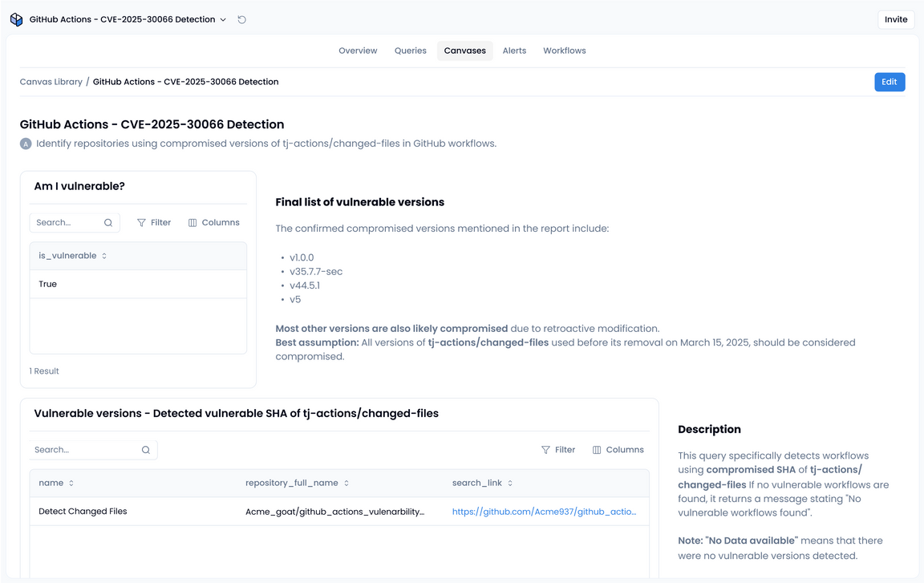The image size is (924, 583).
Task: Focus the Vulnerable versions search field
Action: pyautogui.click(x=93, y=450)
